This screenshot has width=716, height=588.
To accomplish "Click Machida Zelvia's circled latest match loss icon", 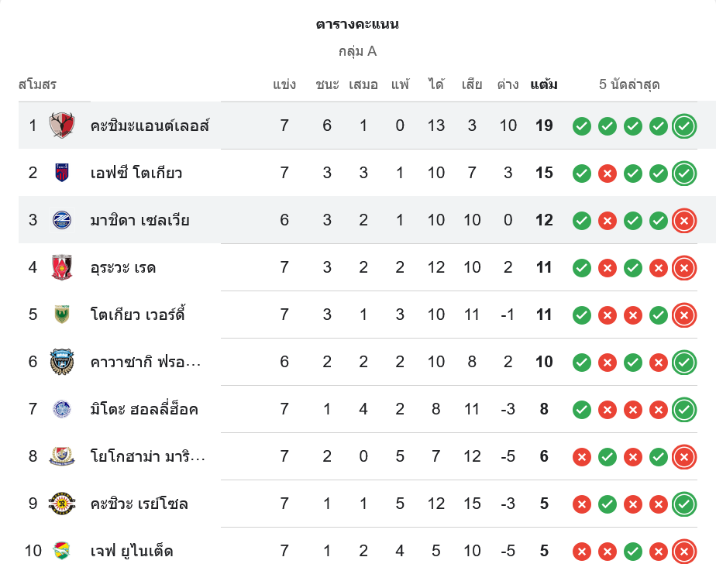I will click(x=683, y=220).
